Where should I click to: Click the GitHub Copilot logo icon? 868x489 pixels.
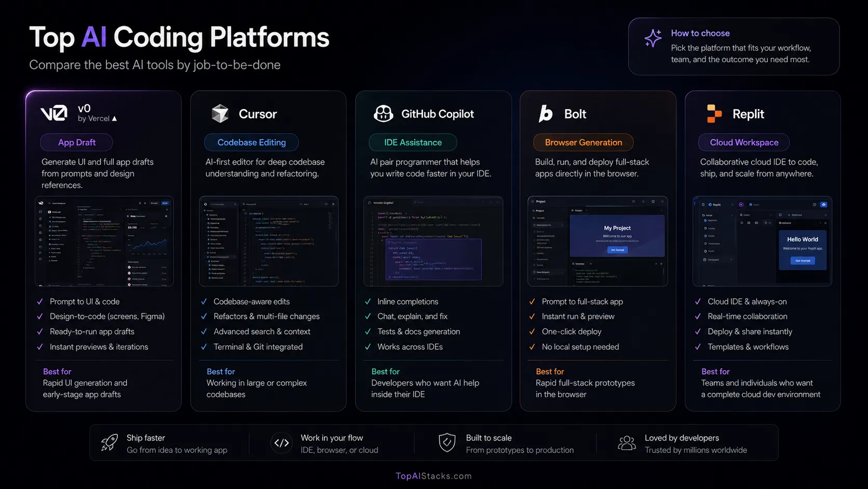click(384, 113)
